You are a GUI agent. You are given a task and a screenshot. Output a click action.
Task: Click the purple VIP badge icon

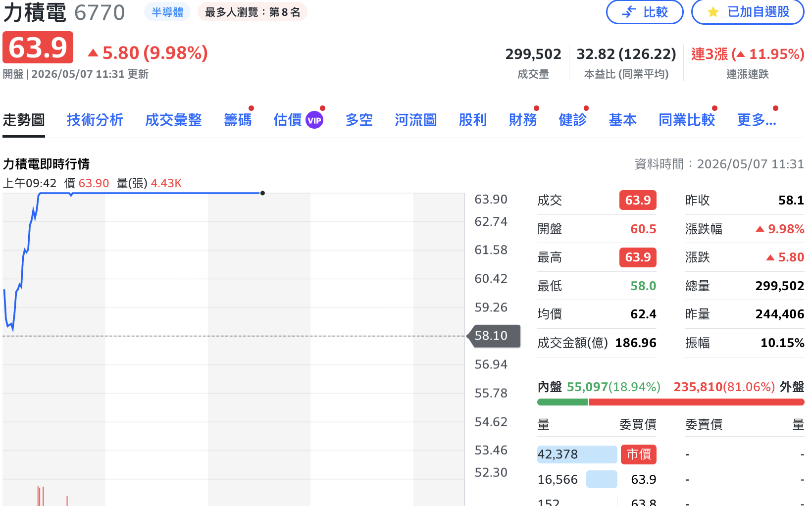coord(314,120)
